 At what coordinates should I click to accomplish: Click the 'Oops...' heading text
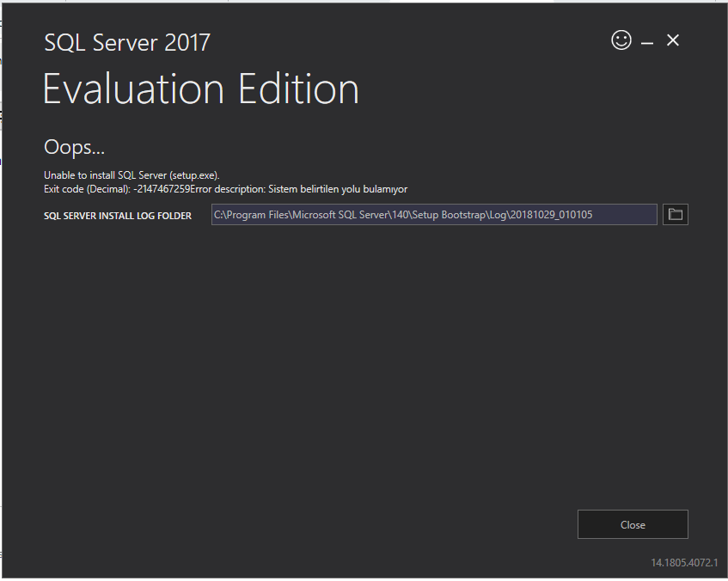(x=74, y=147)
